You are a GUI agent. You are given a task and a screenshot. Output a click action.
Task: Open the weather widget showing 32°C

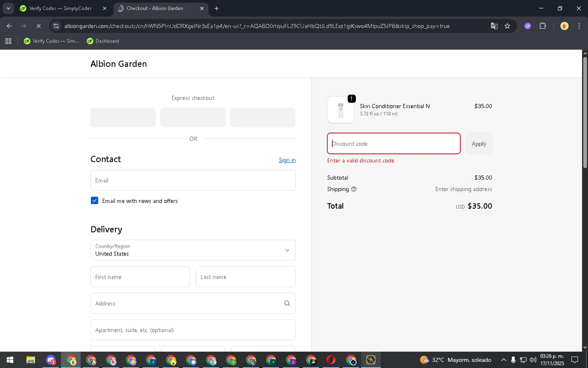click(456, 360)
